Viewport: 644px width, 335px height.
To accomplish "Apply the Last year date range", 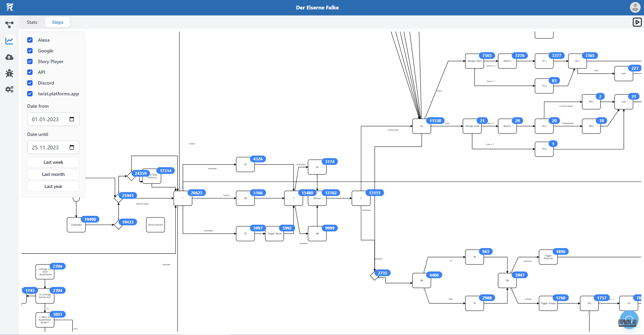I will tap(53, 186).
